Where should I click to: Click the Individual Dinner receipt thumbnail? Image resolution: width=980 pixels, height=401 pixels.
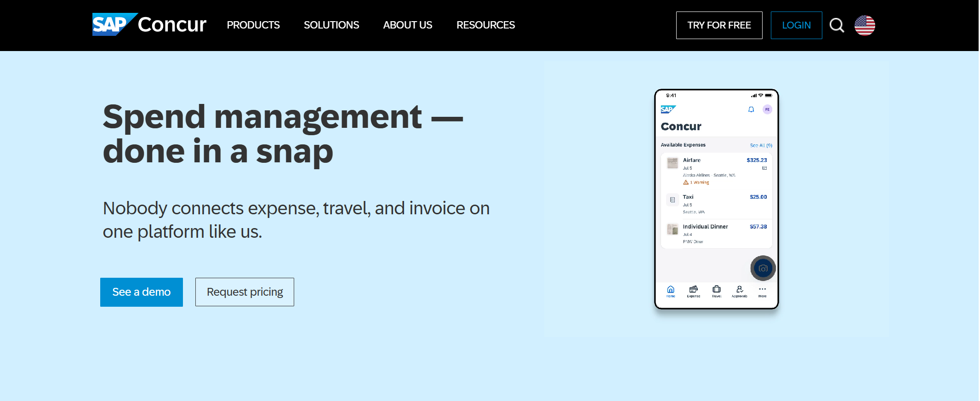(672, 229)
